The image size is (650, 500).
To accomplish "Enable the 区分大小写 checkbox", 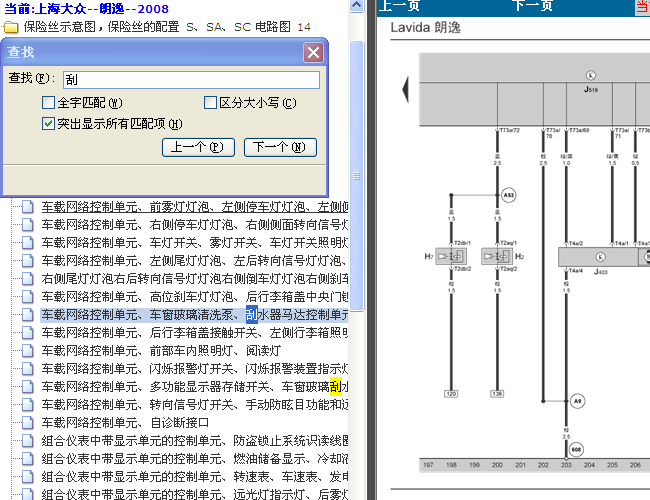I will pyautogui.click(x=210, y=102).
